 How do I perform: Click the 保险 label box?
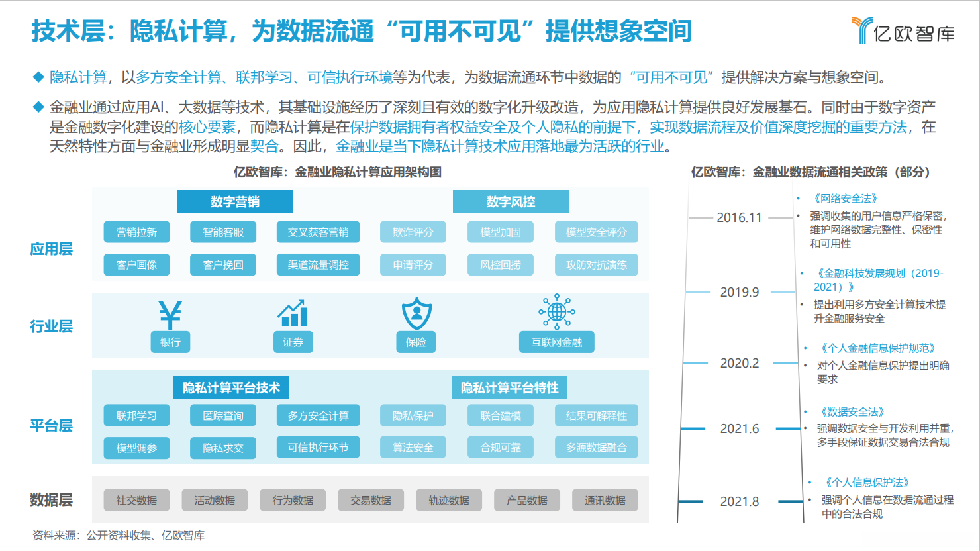click(x=416, y=342)
